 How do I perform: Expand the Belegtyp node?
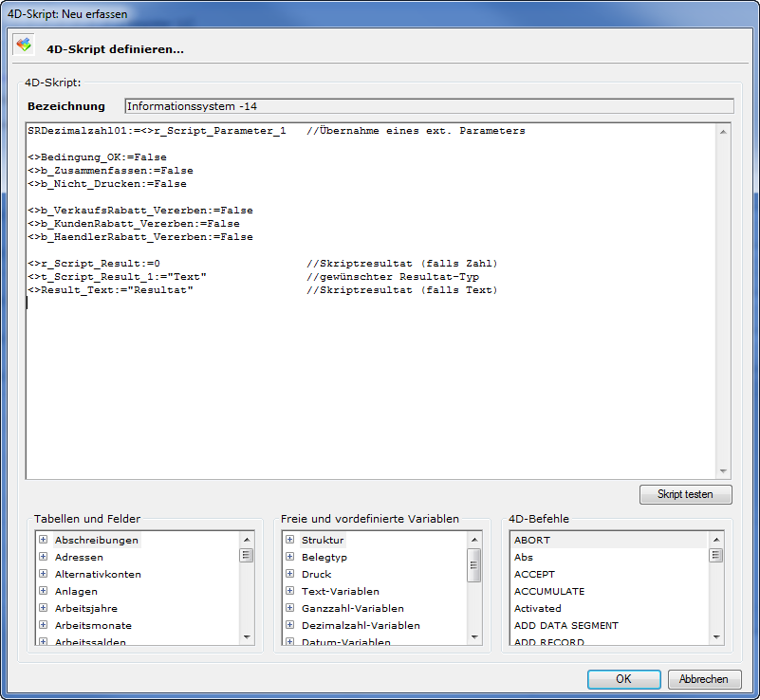[289, 557]
